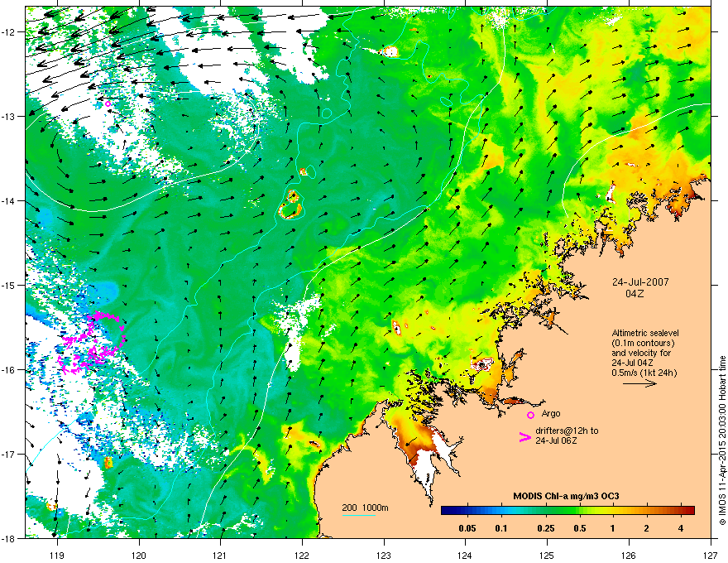Click the color bar tick label 1

pyautogui.click(x=613, y=528)
